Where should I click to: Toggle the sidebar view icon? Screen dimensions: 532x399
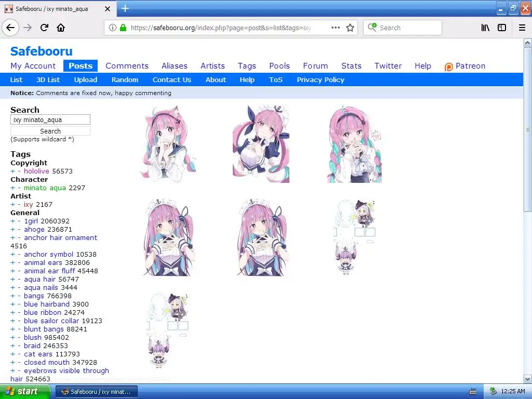coord(502,28)
